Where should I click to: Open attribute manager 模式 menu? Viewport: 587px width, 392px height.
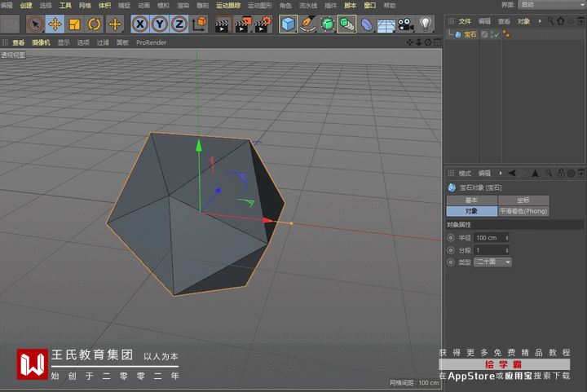pyautogui.click(x=465, y=174)
